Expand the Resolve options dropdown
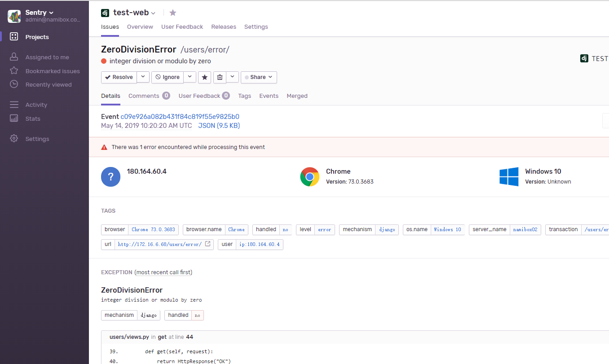 [143, 77]
